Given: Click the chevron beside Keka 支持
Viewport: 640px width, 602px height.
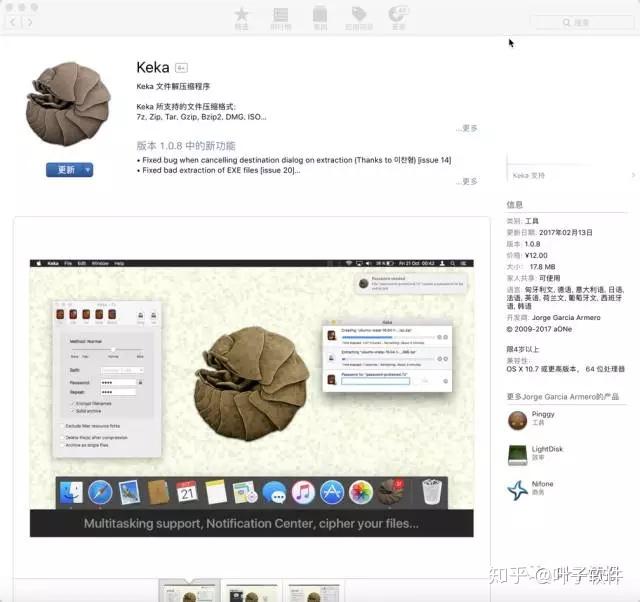Looking at the screenshot, I should pos(633,175).
